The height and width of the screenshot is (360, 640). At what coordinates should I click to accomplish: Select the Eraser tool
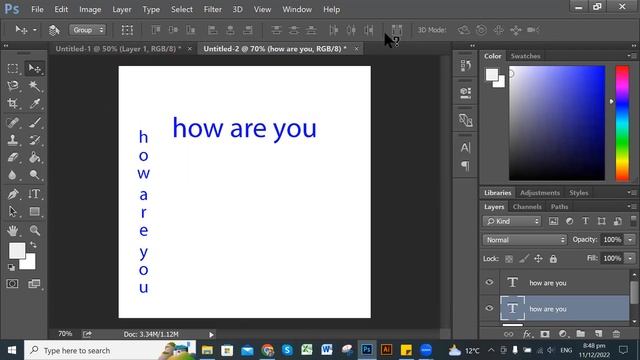pos(13,158)
